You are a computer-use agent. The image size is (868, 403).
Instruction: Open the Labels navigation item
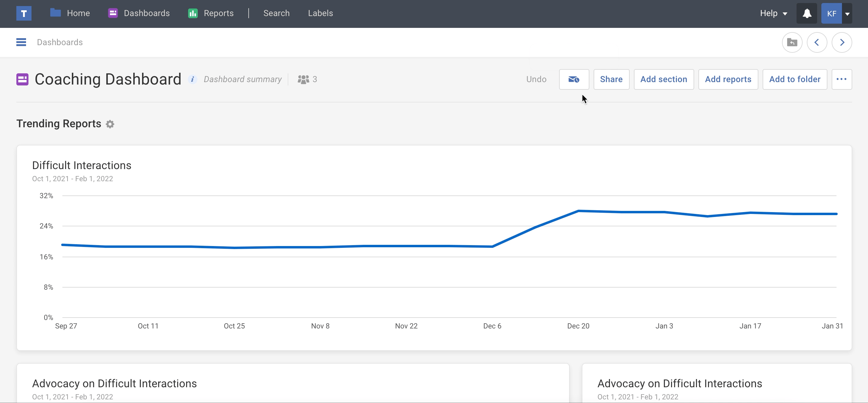point(320,14)
